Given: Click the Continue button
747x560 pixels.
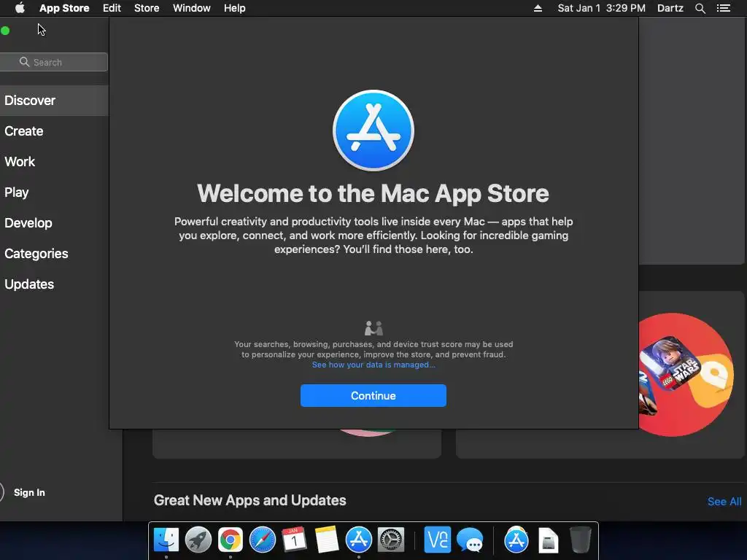Looking at the screenshot, I should pos(373,396).
